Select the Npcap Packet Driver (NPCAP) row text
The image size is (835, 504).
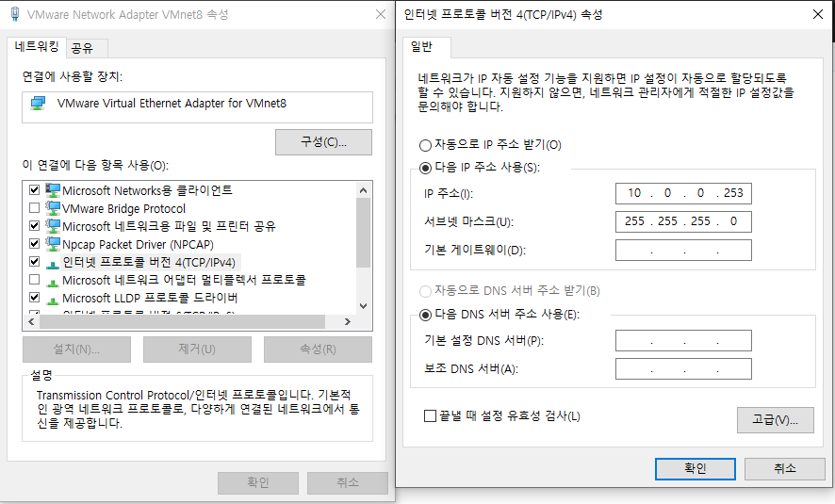pos(138,244)
